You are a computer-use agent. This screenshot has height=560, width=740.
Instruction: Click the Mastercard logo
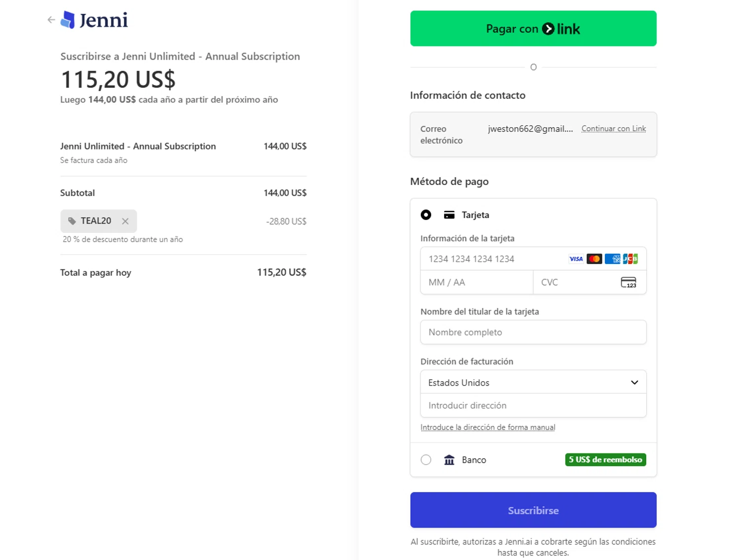[594, 259]
